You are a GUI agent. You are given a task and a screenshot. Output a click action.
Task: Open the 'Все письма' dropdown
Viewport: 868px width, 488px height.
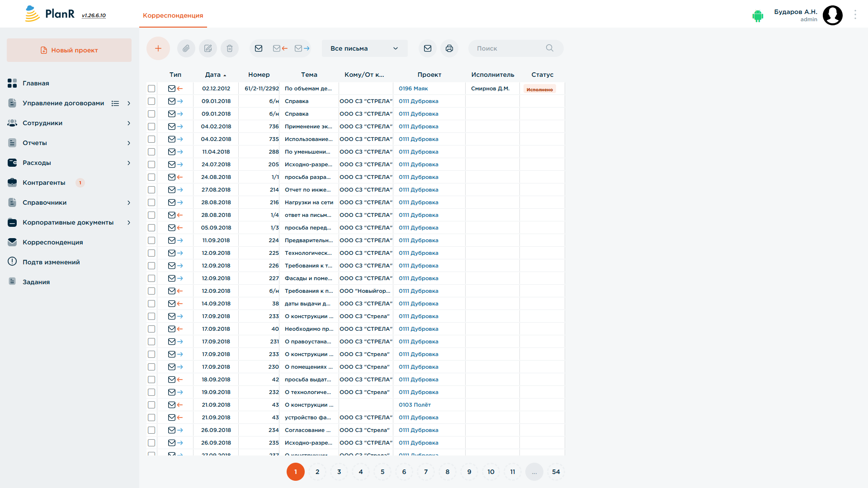(365, 48)
